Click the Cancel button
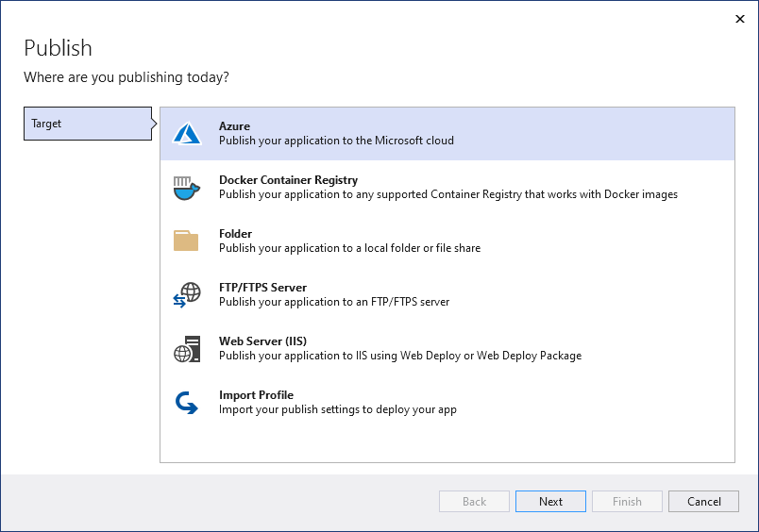Image resolution: width=759 pixels, height=532 pixels. 703,502
